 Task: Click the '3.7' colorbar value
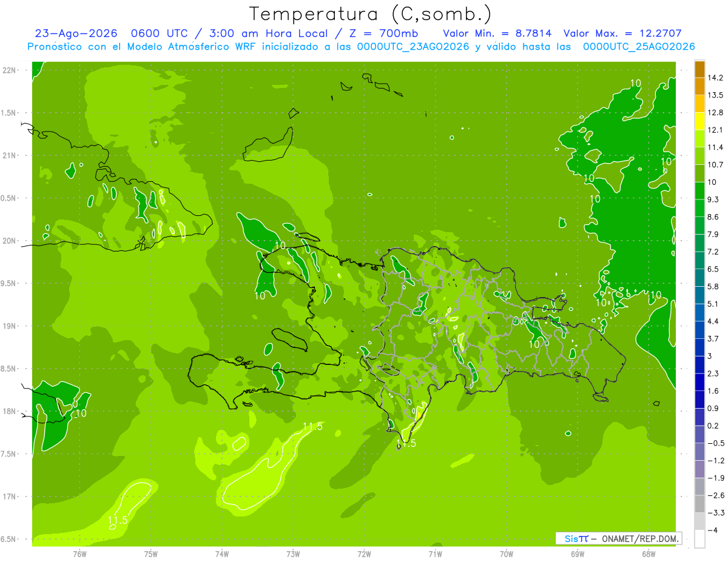713,338
